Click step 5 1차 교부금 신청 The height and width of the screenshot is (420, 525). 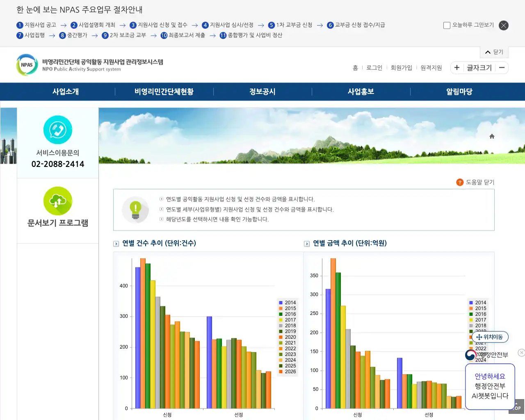tap(290, 25)
